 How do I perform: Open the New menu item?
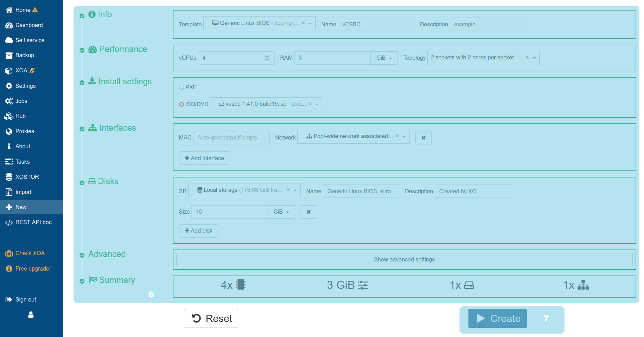(x=32, y=207)
